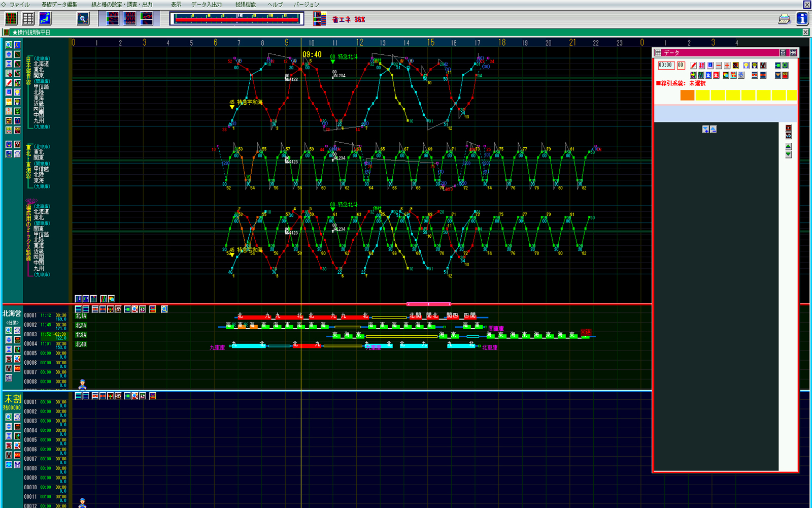Open the ファイル menu

pyautogui.click(x=19, y=5)
